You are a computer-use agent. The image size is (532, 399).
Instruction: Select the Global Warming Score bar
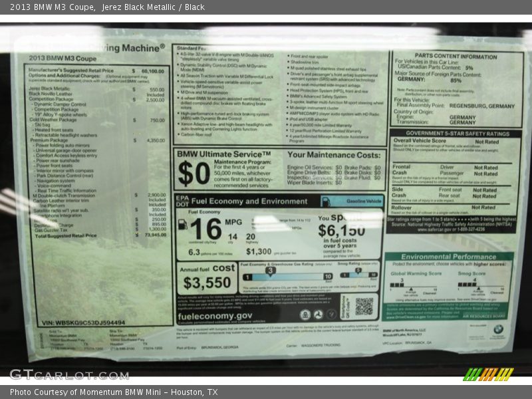click(x=398, y=285)
